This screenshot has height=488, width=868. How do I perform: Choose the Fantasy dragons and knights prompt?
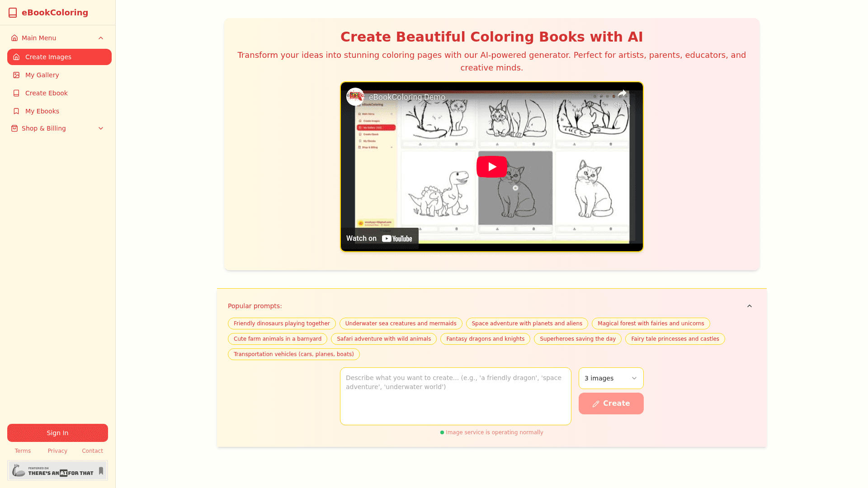pyautogui.click(x=485, y=339)
